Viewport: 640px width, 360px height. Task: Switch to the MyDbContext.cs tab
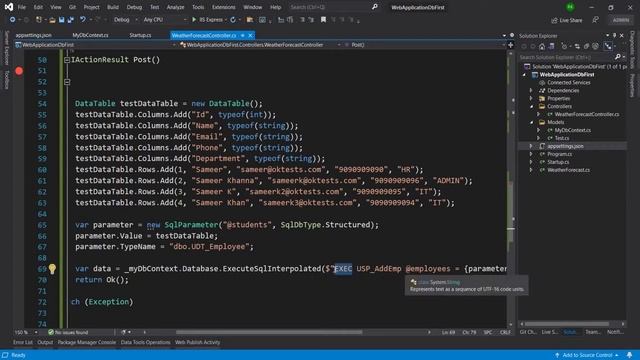(x=90, y=36)
